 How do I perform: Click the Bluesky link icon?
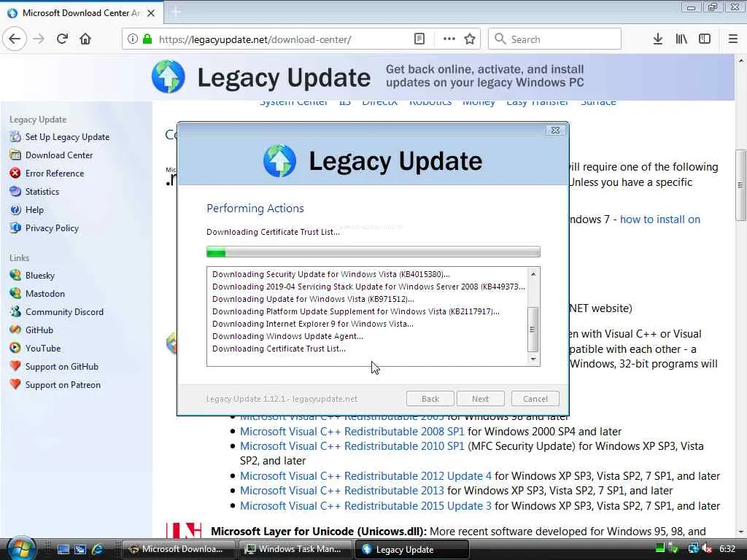(16, 275)
